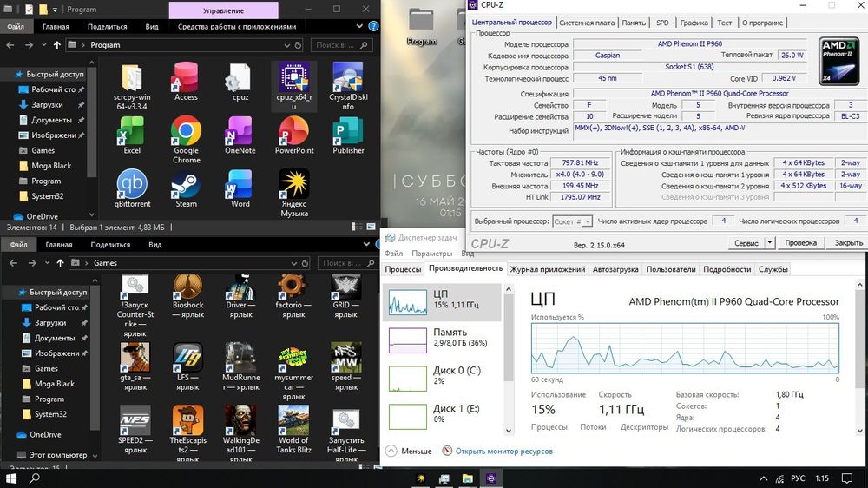Select the Память performance entry
The height and width of the screenshot is (488, 868).
pyautogui.click(x=442, y=340)
